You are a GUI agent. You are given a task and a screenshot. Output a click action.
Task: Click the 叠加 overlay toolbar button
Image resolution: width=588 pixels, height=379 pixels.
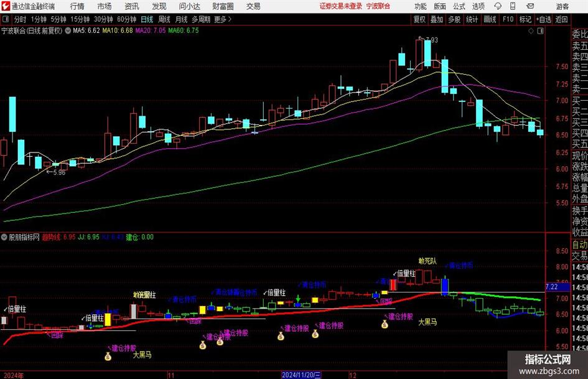(437, 19)
